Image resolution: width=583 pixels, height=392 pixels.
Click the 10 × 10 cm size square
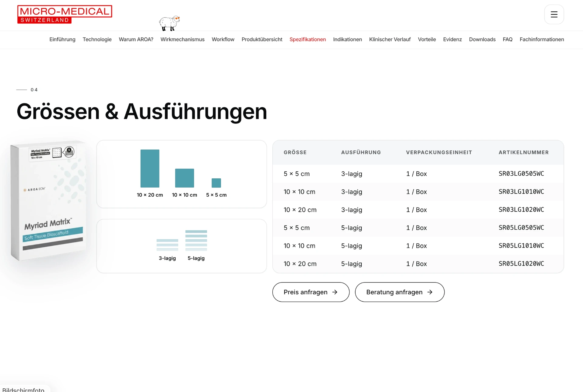pyautogui.click(x=185, y=178)
